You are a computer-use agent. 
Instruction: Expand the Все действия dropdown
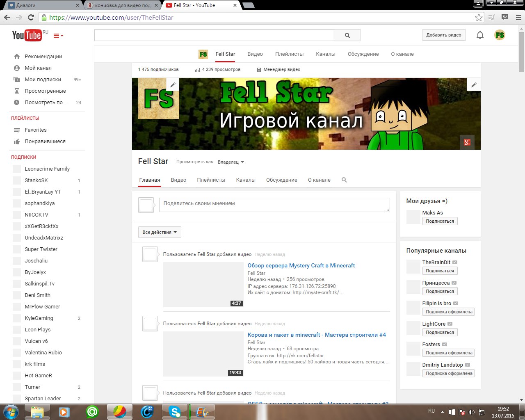click(x=160, y=232)
